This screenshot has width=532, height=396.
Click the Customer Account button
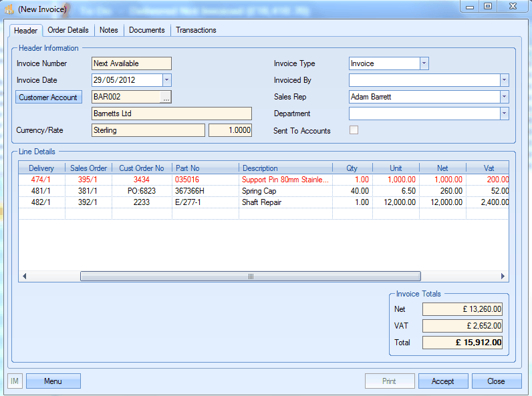(48, 97)
